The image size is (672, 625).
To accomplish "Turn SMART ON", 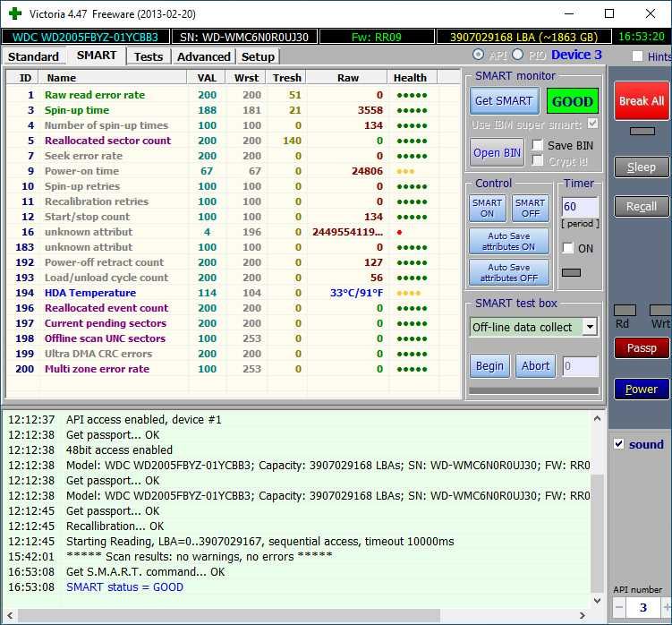I will 487,208.
